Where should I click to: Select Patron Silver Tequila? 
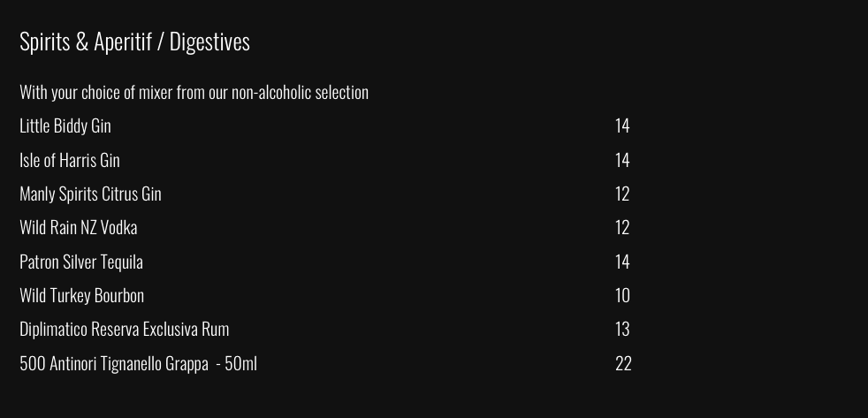click(x=81, y=262)
